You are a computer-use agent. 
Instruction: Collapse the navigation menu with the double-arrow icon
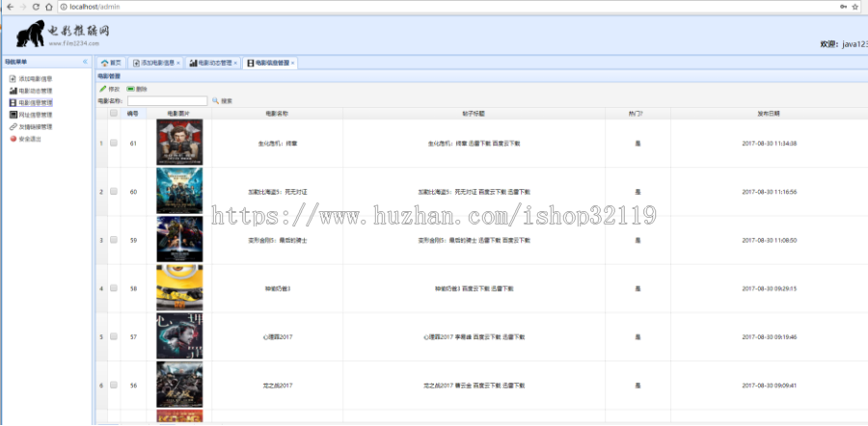(85, 62)
